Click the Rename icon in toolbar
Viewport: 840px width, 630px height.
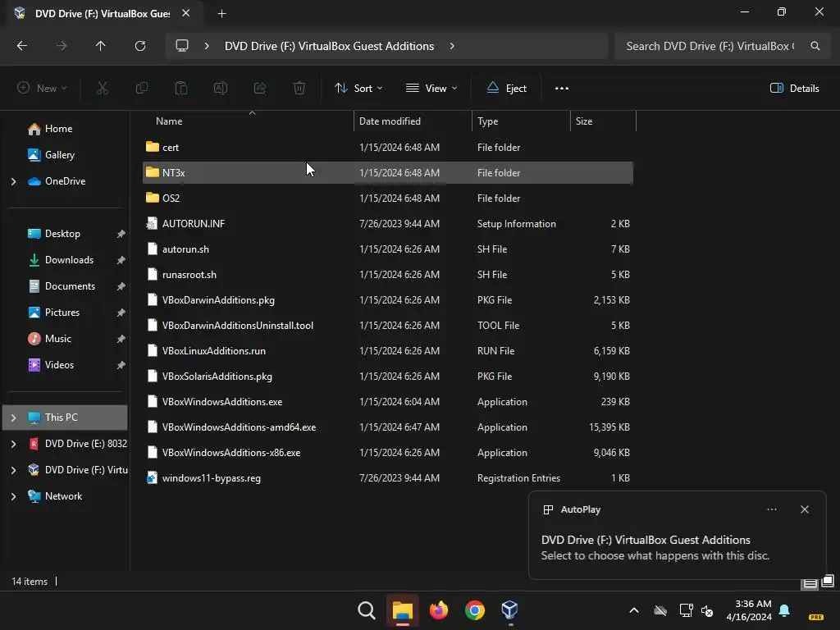[221, 89]
